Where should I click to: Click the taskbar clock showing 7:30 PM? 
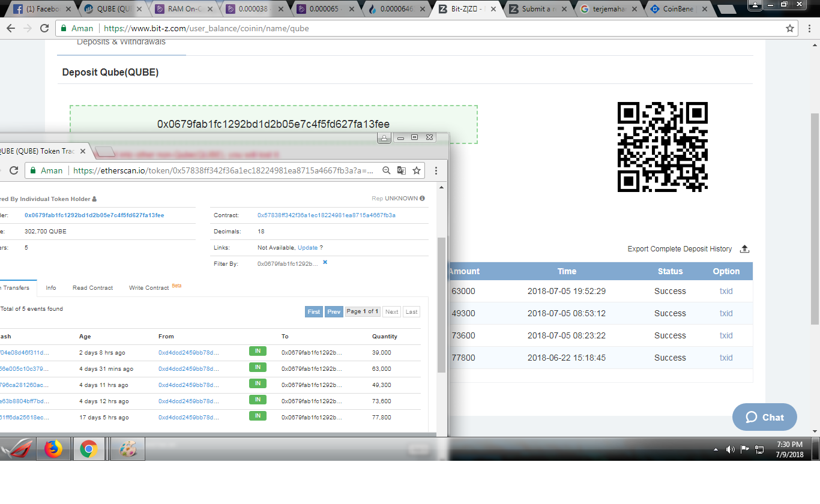(x=789, y=449)
